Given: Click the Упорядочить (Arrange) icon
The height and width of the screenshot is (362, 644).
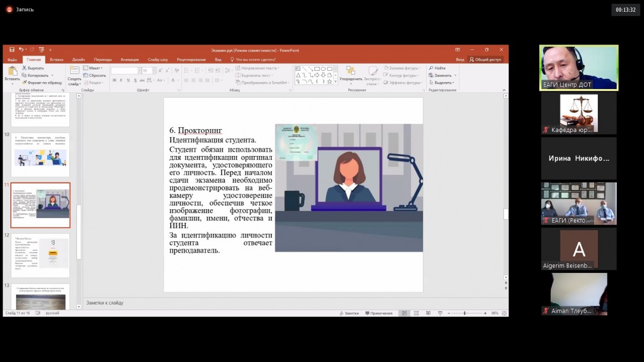Looking at the screenshot, I should pos(350,71).
